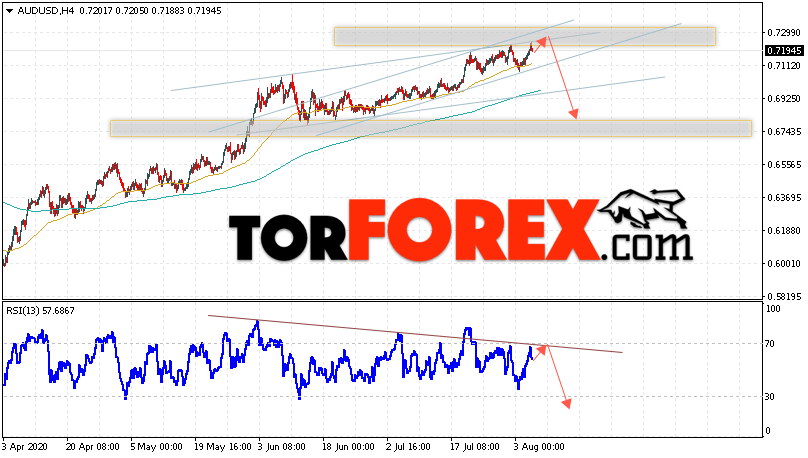
Task: Click the current price label 0.71945
Action: [784, 50]
